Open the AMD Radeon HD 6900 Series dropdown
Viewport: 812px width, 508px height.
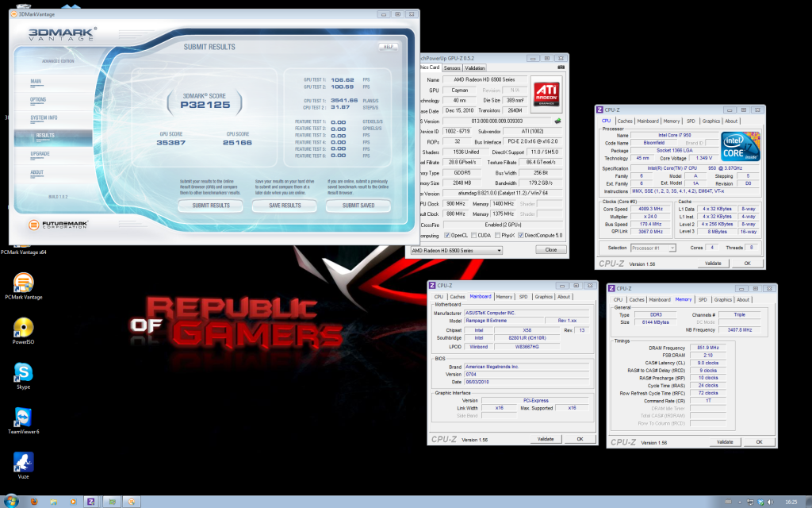(x=456, y=250)
